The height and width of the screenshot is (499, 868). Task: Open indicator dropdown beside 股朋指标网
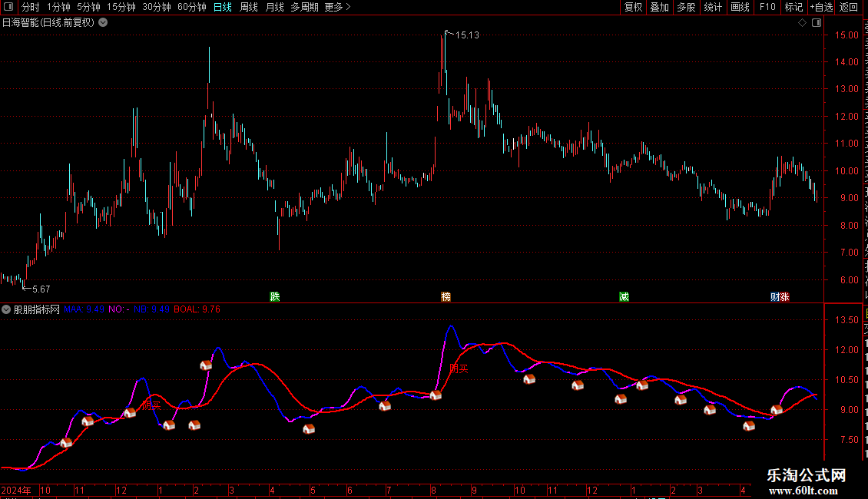coord(6,309)
